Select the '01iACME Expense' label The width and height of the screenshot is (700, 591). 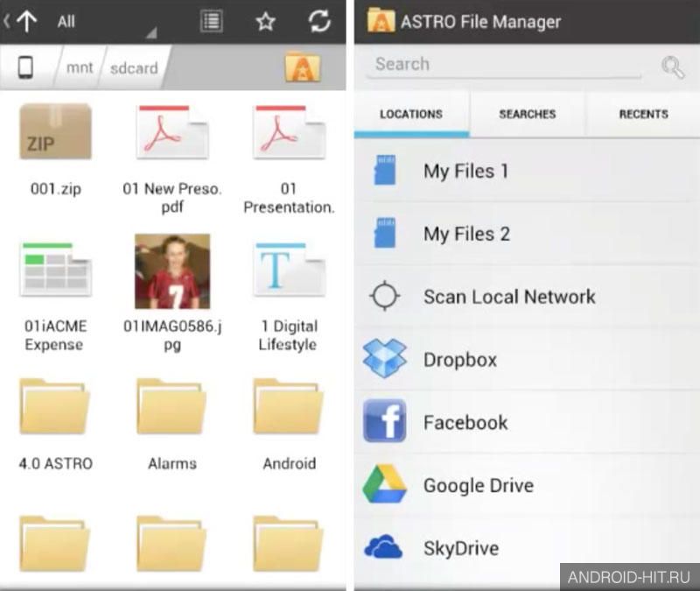pos(55,335)
